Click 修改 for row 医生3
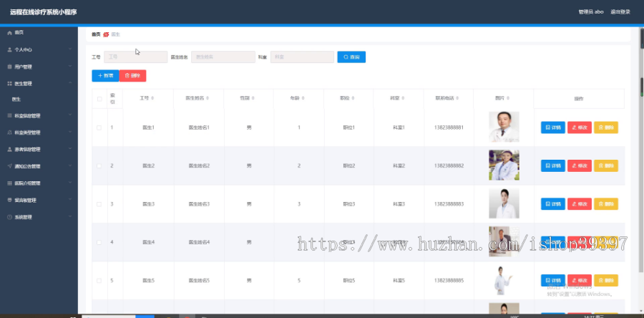 tap(580, 204)
